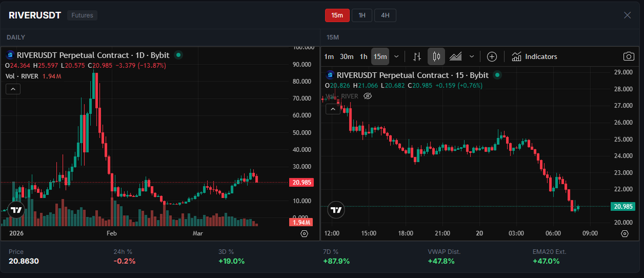This screenshot has height=278, width=644.
Task: Open the Indicators panel
Action: [535, 56]
